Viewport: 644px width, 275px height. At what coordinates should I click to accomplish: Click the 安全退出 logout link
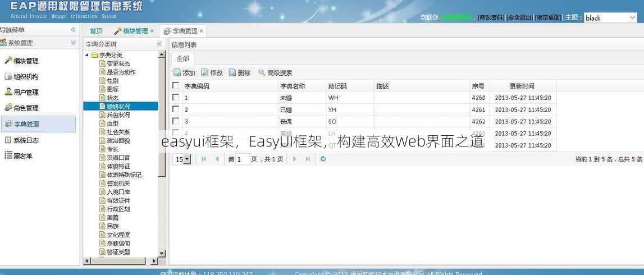pos(519,17)
